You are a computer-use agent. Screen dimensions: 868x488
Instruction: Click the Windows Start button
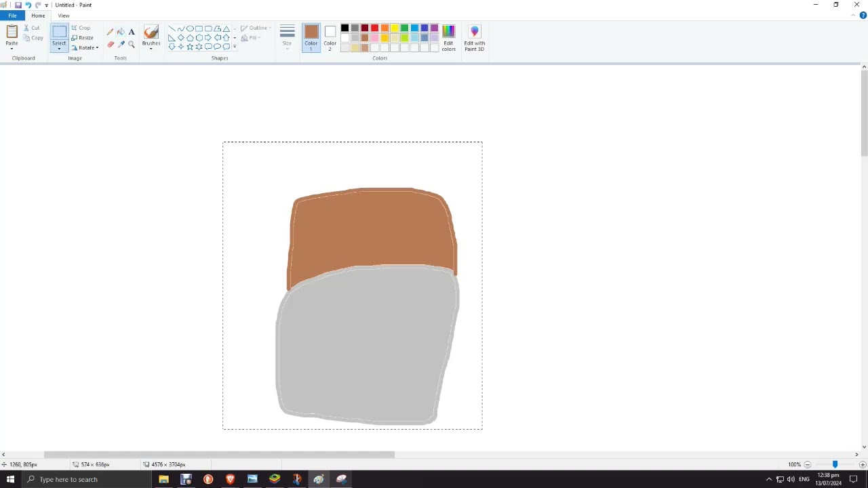10,479
